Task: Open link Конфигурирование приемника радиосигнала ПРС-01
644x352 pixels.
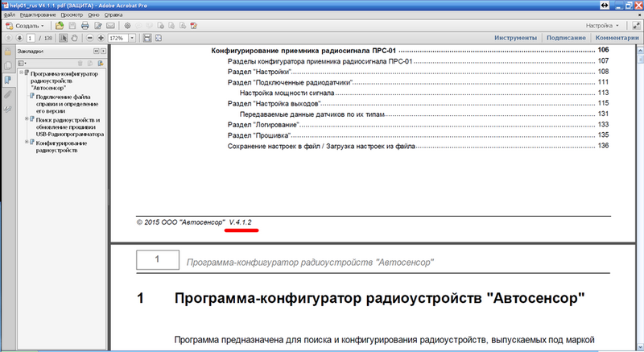Action: 303,51
